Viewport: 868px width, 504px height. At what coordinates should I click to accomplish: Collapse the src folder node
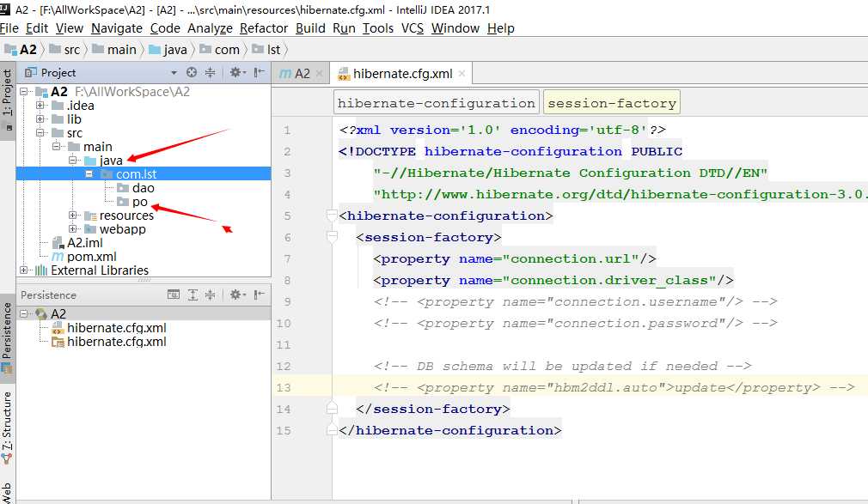[x=40, y=133]
